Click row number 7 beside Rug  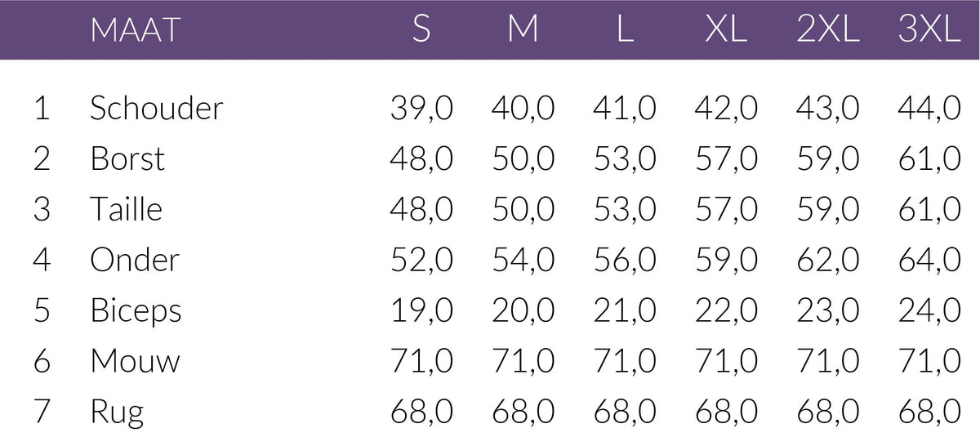(x=42, y=412)
